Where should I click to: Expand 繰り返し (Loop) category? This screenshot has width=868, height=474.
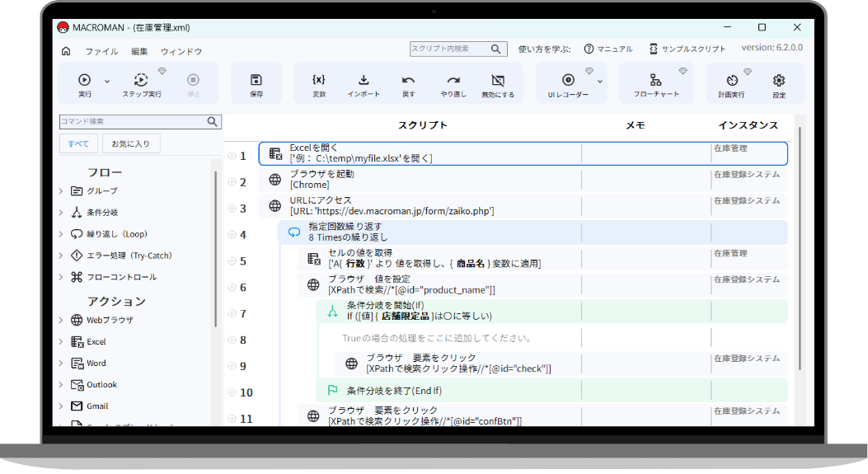pos(61,233)
